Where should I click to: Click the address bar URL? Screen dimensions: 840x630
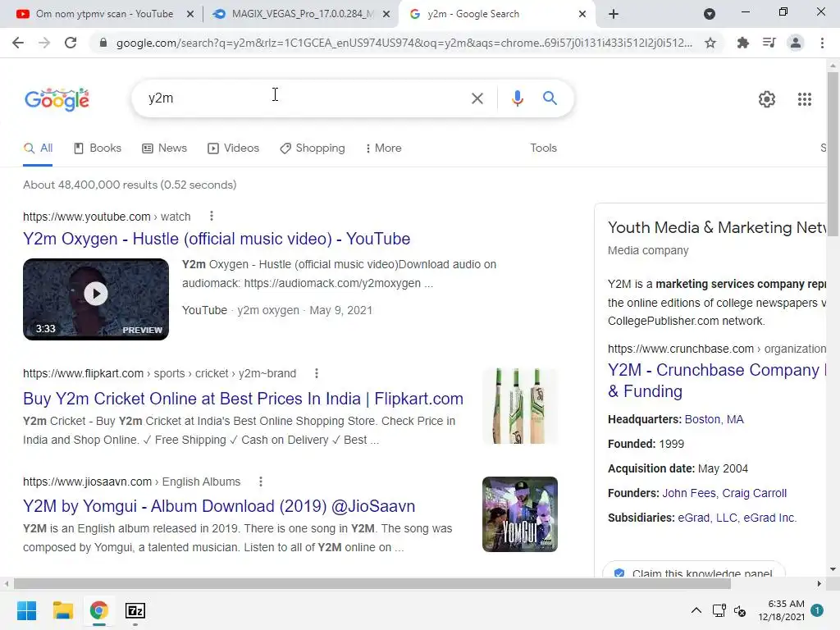coord(404,43)
